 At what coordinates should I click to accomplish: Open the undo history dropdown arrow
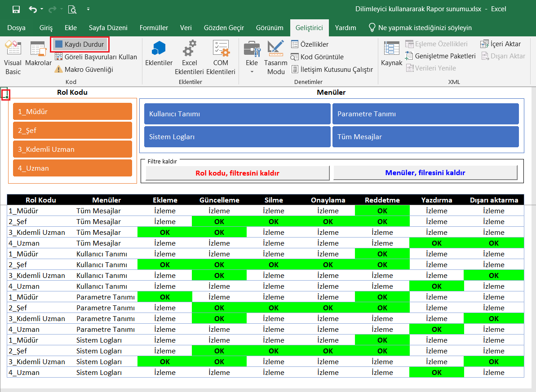(42, 9)
